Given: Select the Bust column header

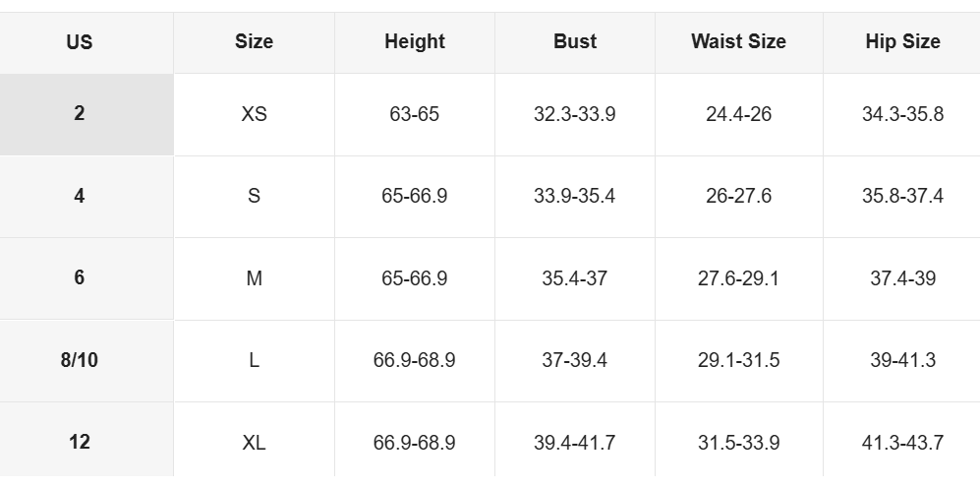Looking at the screenshot, I should point(575,42).
